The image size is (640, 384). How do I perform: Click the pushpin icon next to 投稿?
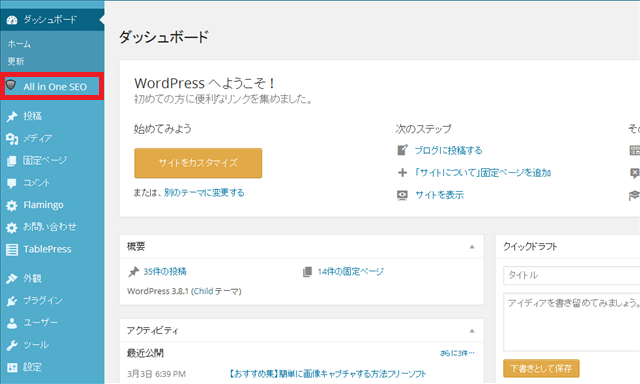pos(12,116)
